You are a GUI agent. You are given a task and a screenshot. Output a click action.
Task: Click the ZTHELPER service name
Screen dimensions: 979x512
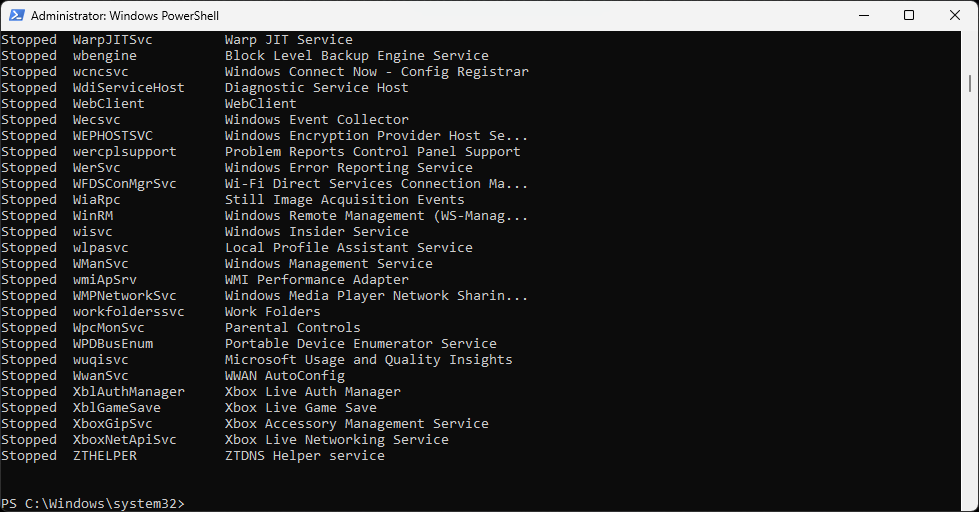[x=105, y=456]
